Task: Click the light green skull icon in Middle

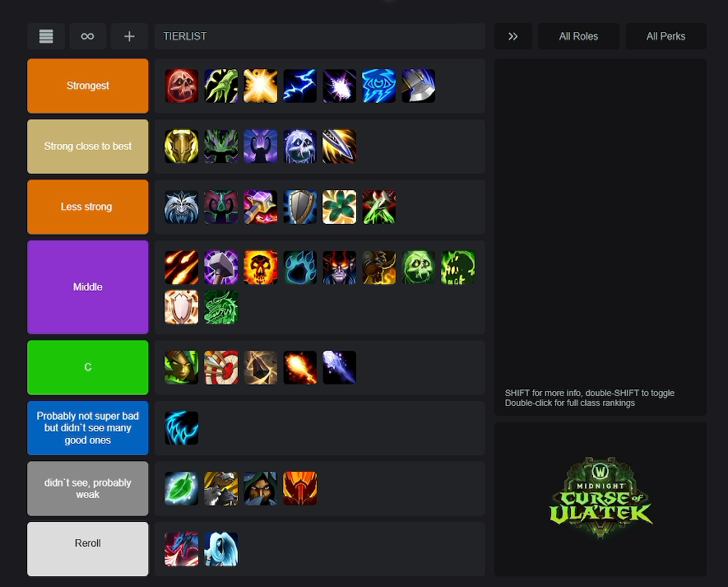Action: coord(419,268)
